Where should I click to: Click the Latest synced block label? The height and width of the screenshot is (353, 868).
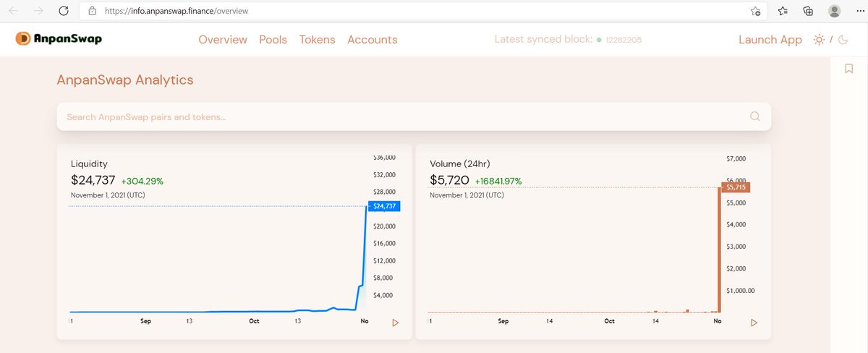544,39
